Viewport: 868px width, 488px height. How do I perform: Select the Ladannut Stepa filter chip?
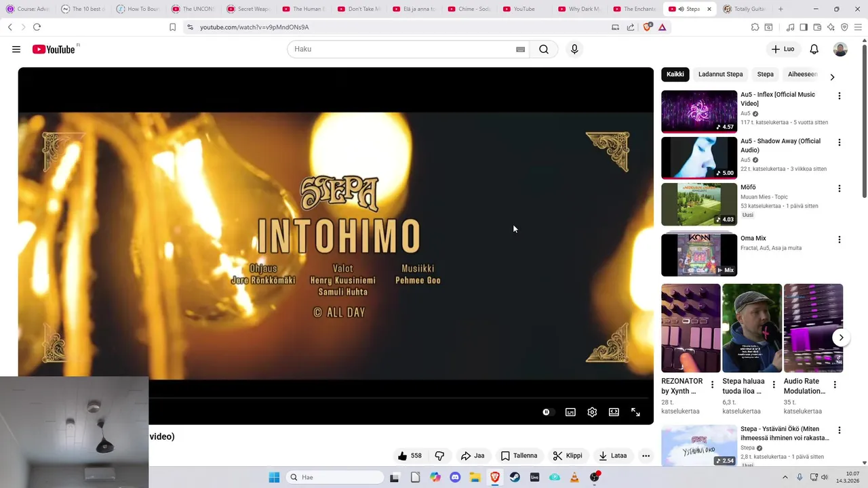pos(721,75)
